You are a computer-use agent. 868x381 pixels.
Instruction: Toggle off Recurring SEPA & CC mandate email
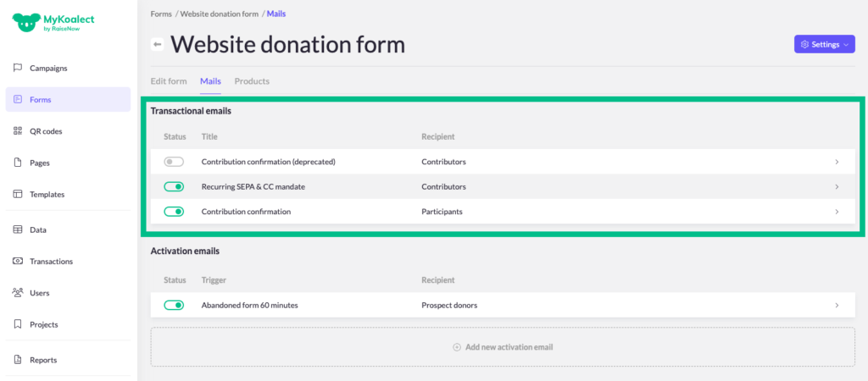(174, 186)
